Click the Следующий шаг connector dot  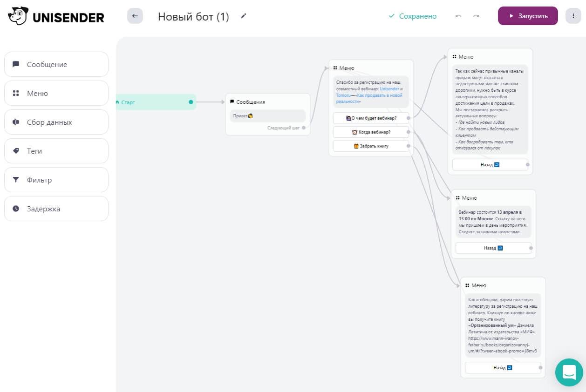(x=304, y=127)
